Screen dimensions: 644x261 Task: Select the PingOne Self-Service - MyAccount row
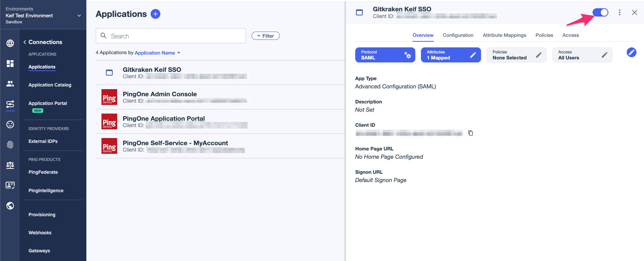pyautogui.click(x=221, y=146)
